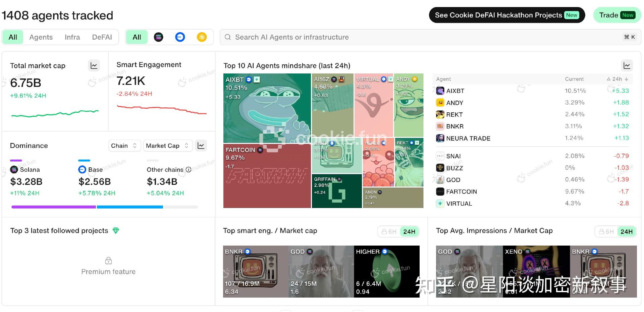Click Solana logo in Dominance panel
Screen dimensions: 644x312
[14, 169]
